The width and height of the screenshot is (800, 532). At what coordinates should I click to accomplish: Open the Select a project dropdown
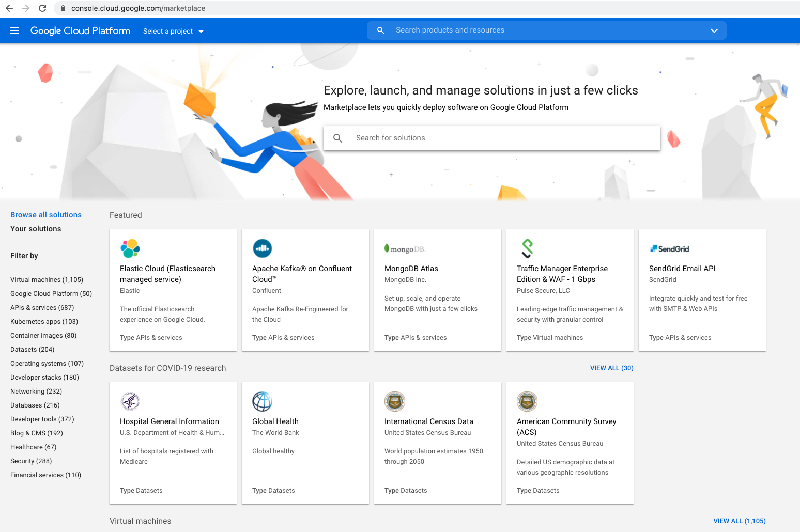tap(174, 31)
